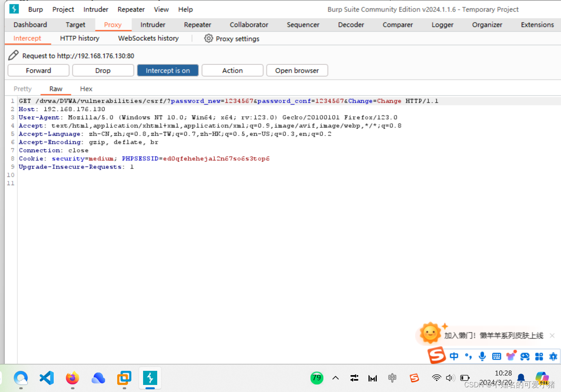Toggle Chinese input mode 中 on IME bar
561x392 pixels.
pyautogui.click(x=454, y=356)
